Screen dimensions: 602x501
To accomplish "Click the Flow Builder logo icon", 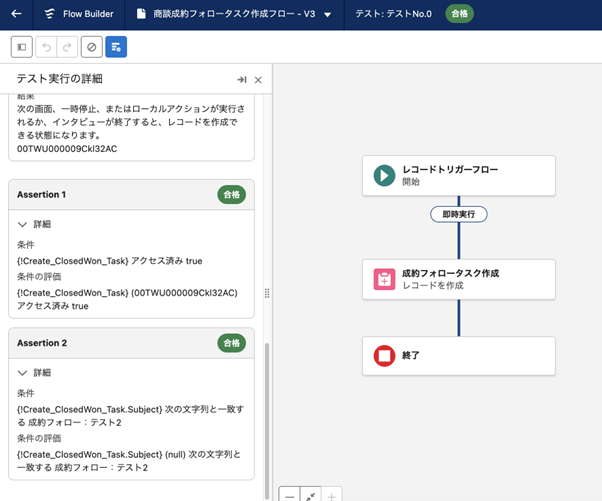I will coord(50,14).
